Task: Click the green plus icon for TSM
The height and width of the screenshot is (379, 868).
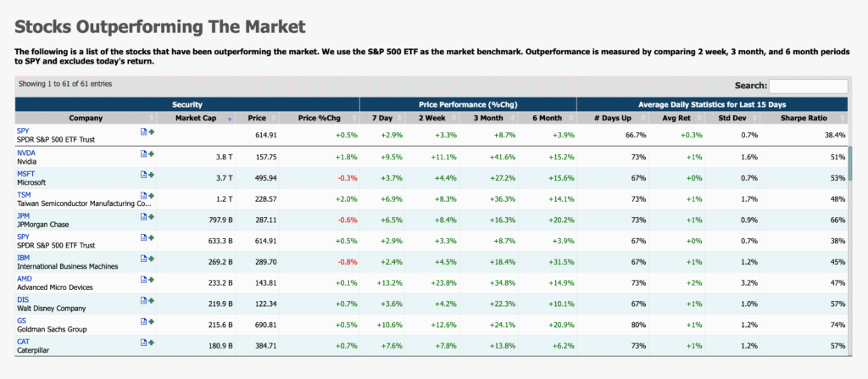Action: tap(151, 196)
